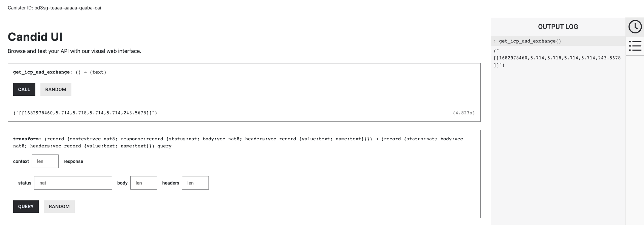The height and width of the screenshot is (225, 644).
Task: Click the Candid UI title
Action: 35,37
